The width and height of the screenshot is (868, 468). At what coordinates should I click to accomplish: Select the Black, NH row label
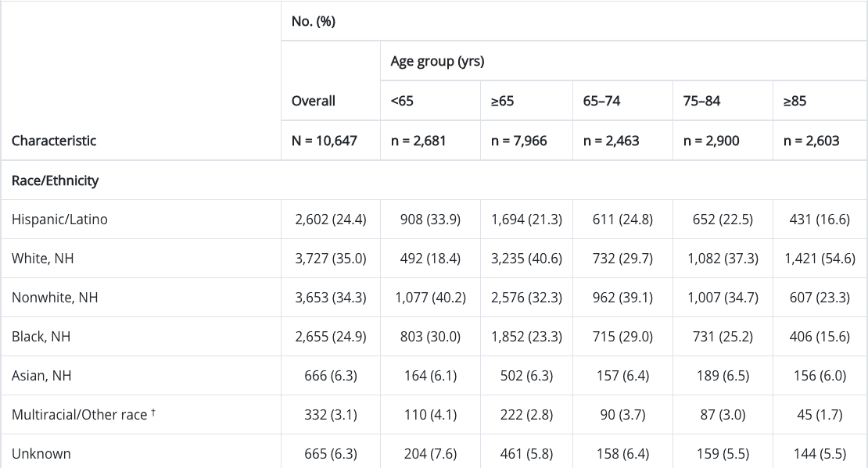(42, 337)
